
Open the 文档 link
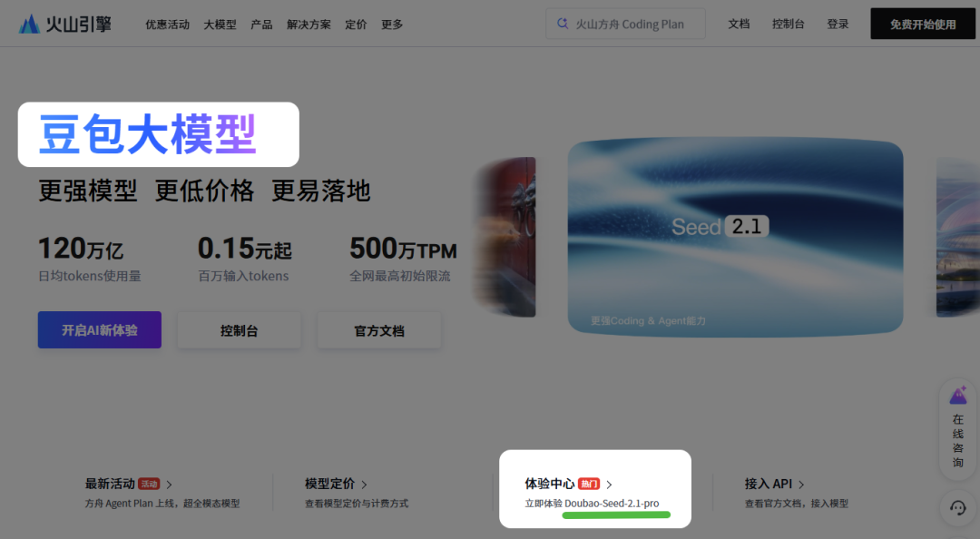point(739,24)
